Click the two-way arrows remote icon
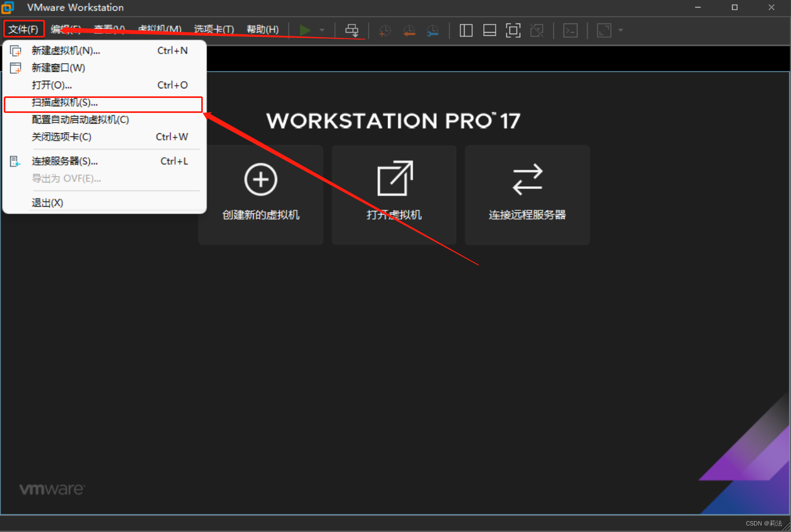The image size is (791, 532). [527, 179]
